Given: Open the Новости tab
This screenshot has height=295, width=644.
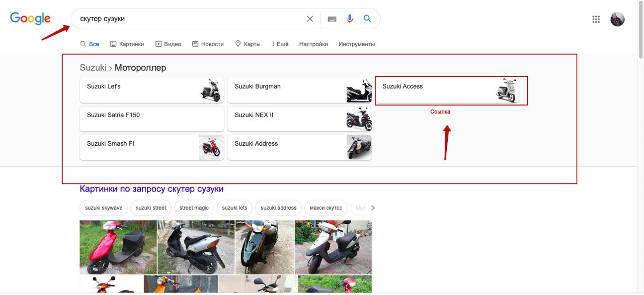Looking at the screenshot, I should pyautogui.click(x=208, y=44).
